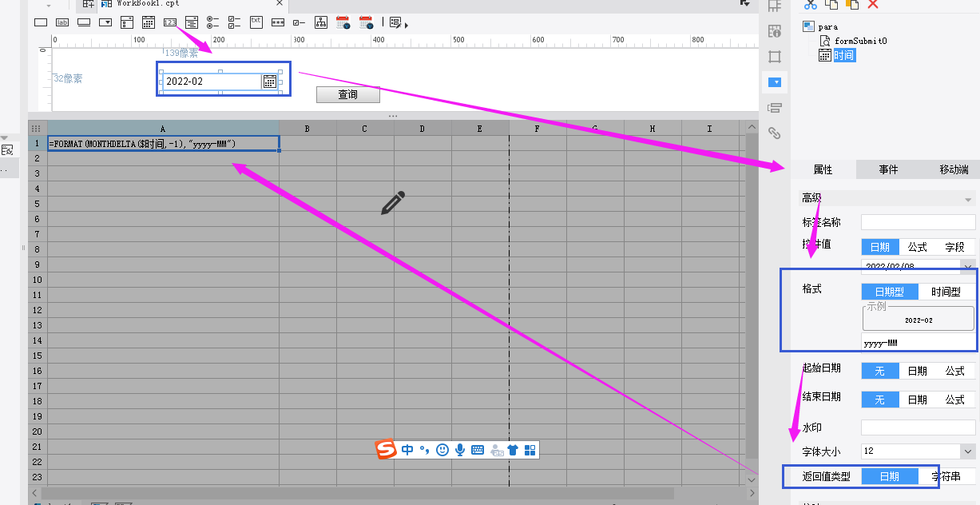This screenshot has width=980, height=505.
Task: Click the 查询 button in parameter pane
Action: tap(347, 94)
